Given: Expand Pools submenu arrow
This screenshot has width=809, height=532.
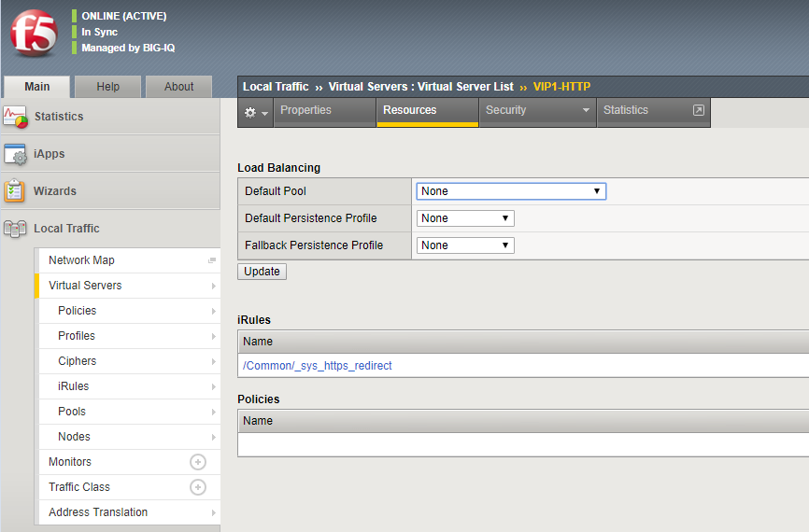Looking at the screenshot, I should (x=214, y=413).
